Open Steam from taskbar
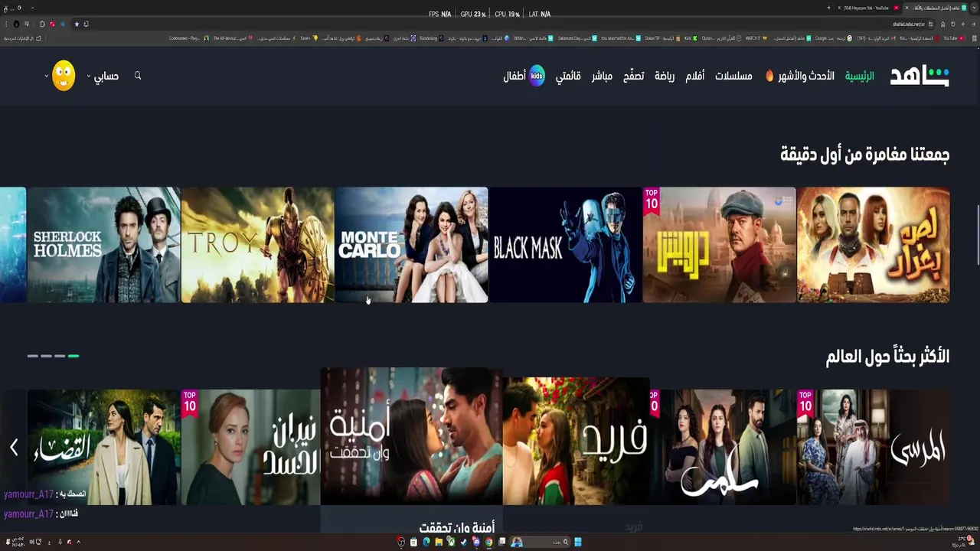 pos(463,542)
